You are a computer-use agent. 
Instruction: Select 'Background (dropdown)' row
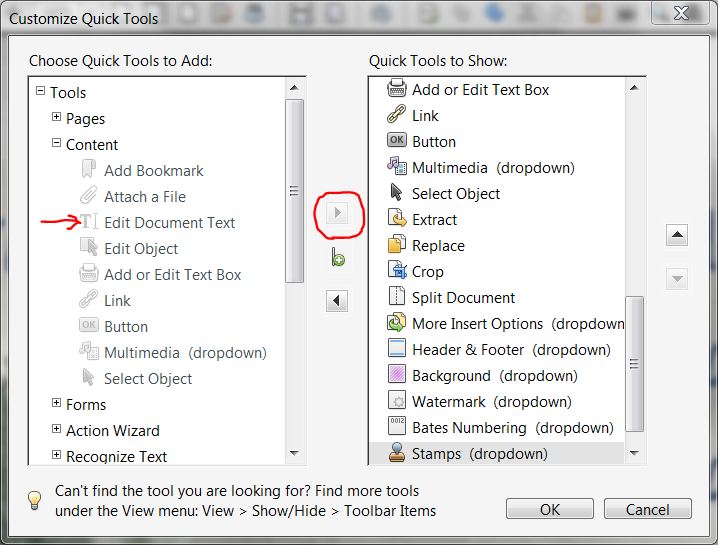pos(496,376)
